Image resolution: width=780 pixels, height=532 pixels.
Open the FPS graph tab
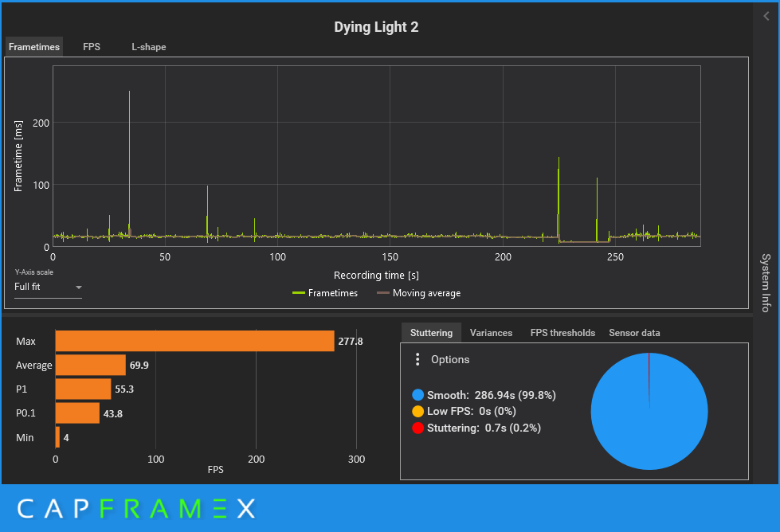92,47
